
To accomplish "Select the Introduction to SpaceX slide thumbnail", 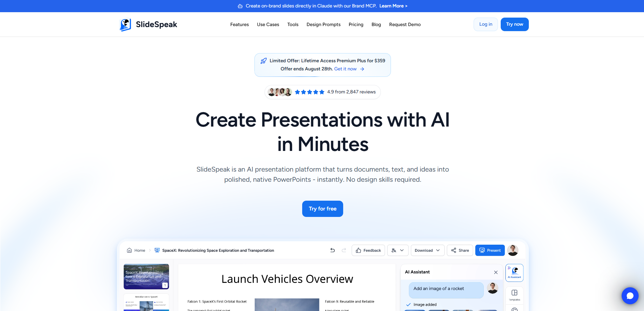I will [146, 303].
